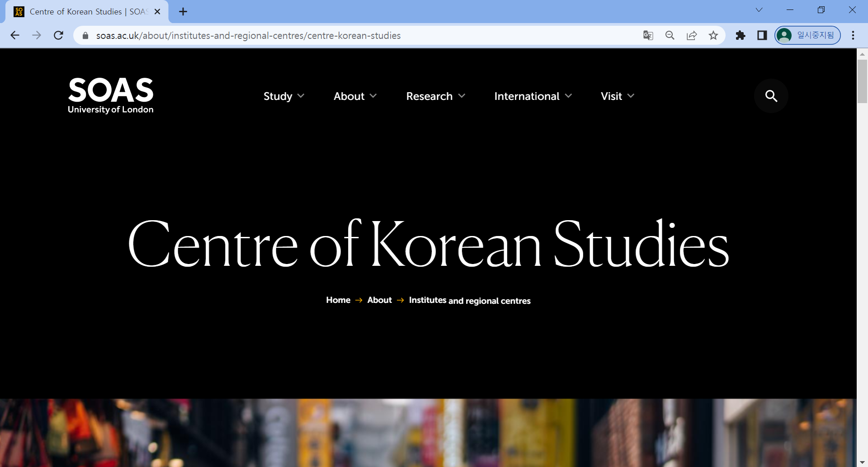Click the blurred street banner image
The image size is (868, 467).
[428, 433]
